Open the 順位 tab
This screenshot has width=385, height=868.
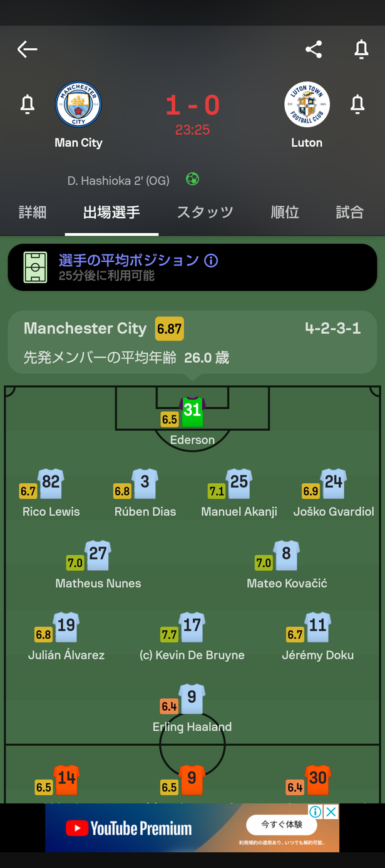(285, 212)
